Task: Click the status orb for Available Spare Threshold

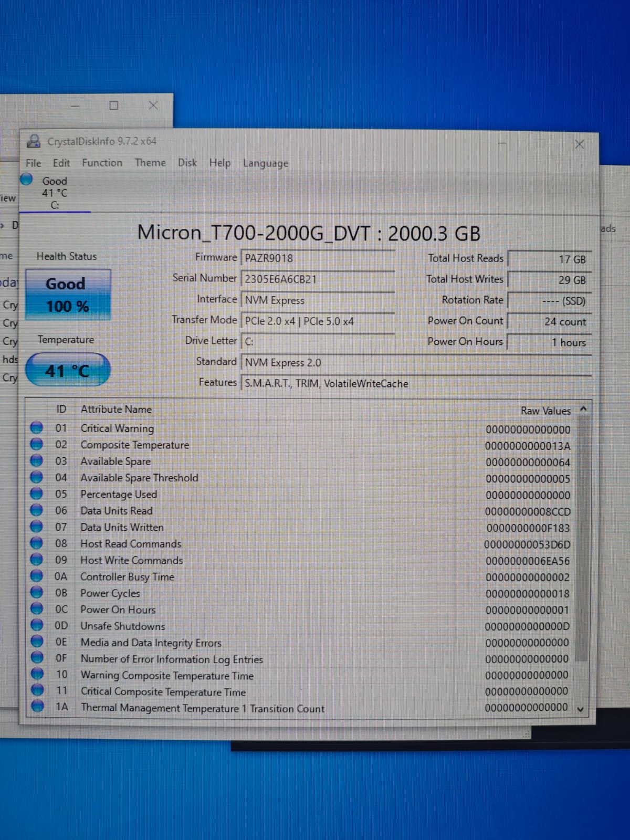Action: pyautogui.click(x=36, y=477)
